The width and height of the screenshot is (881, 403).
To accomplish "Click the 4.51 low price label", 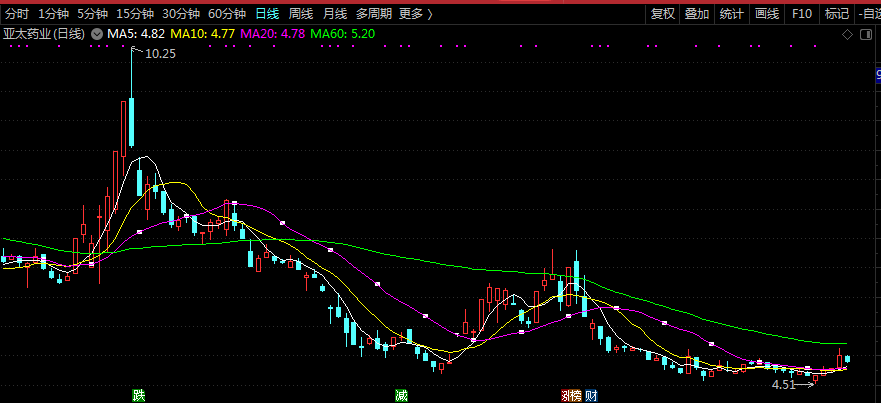I will [784, 385].
